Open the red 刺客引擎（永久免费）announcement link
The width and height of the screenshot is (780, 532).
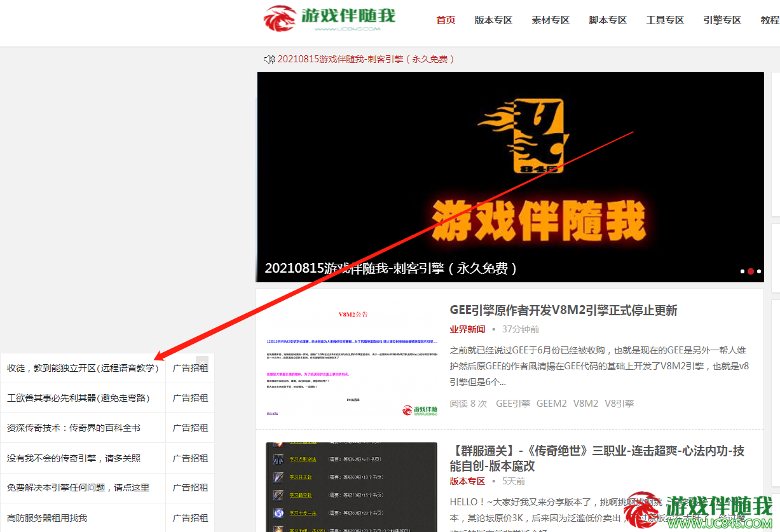point(366,59)
